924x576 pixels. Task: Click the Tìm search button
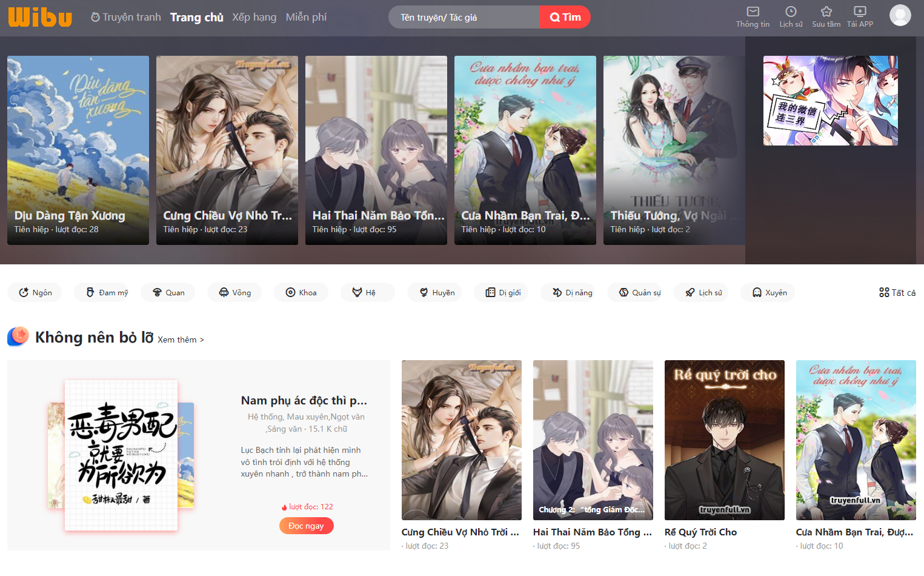tap(565, 17)
